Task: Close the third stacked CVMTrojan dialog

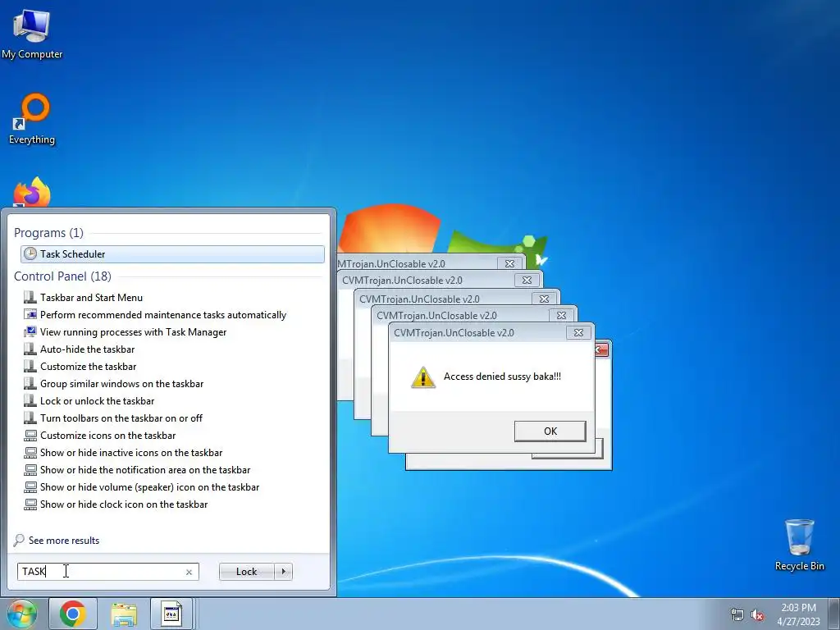Action: (x=545, y=299)
